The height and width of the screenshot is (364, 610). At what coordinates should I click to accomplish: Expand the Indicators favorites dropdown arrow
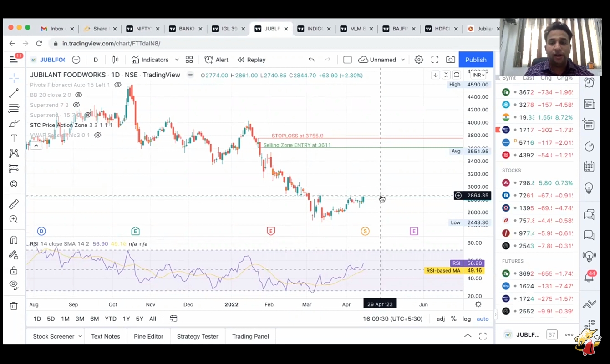point(177,60)
